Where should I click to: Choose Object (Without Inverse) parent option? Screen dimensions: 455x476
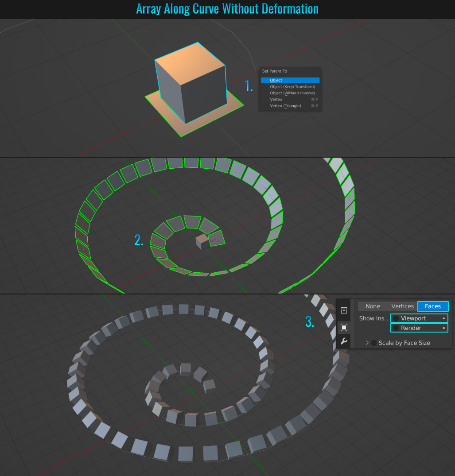[x=290, y=93]
